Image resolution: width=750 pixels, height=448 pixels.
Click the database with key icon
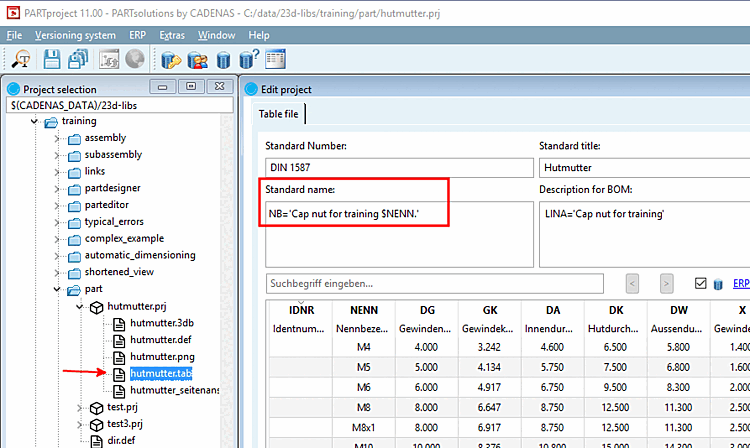tap(171, 60)
